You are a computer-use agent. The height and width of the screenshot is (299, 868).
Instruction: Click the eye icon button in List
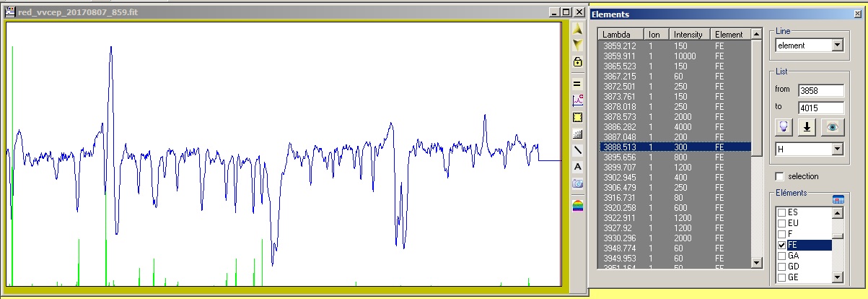click(x=833, y=126)
